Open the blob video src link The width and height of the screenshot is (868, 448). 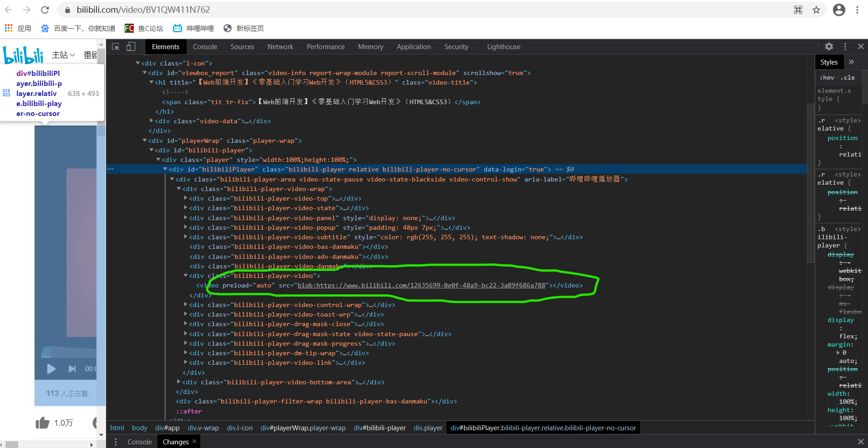421,285
